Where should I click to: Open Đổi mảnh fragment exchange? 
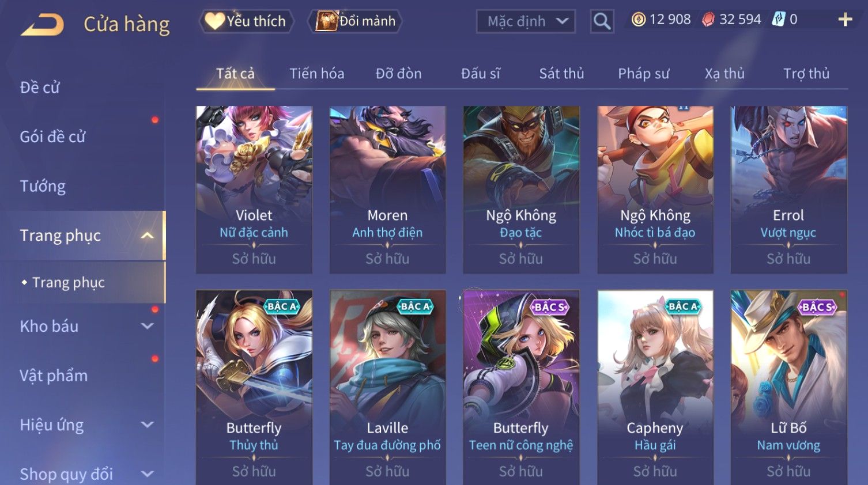pos(356,21)
